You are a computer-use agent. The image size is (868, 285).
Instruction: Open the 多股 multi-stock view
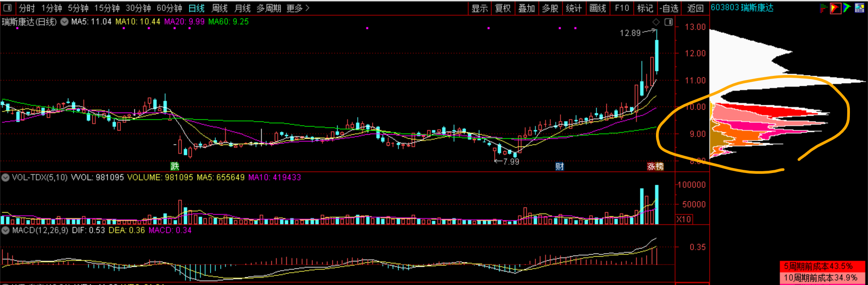(550, 8)
